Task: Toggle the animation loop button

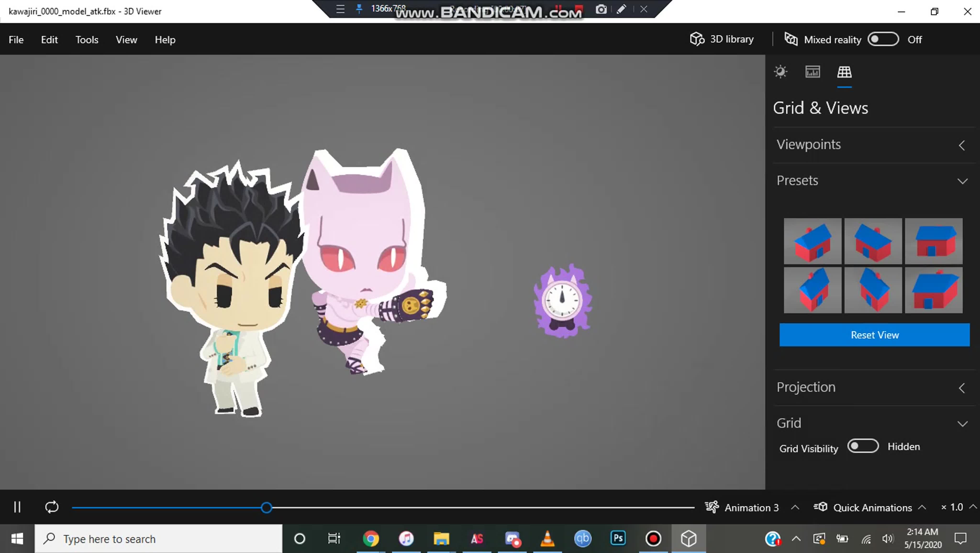Action: (52, 507)
